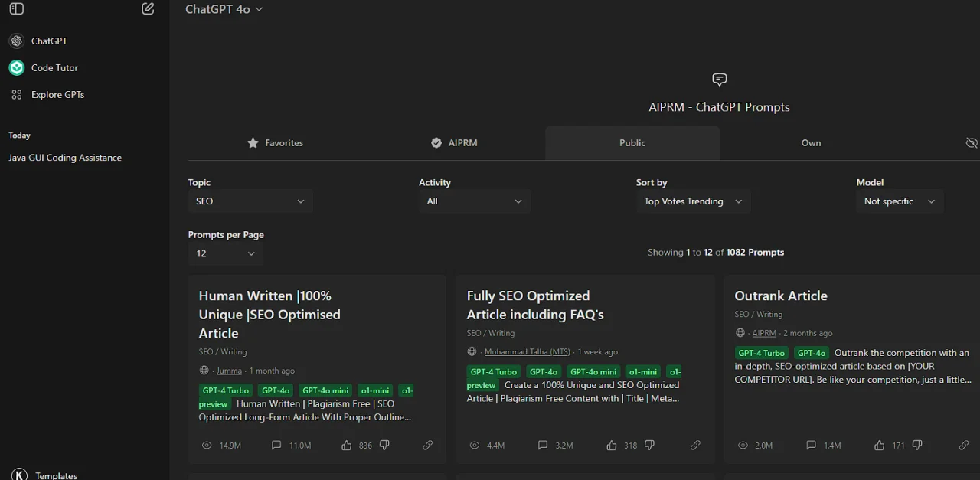Upvote the Fully SEO Optimized Article prompt

(x=611, y=445)
